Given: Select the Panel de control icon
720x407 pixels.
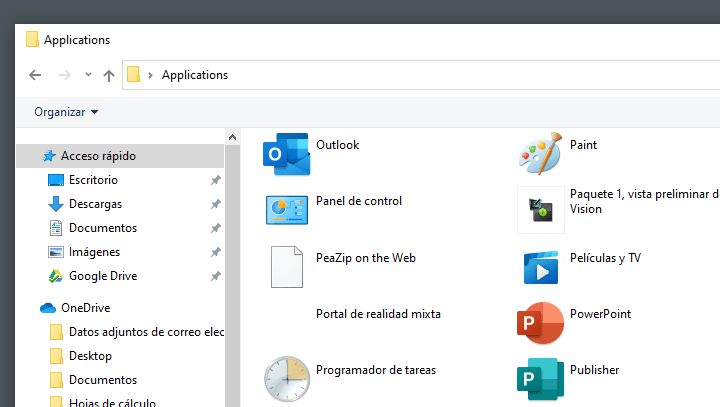Looking at the screenshot, I should 287,210.
